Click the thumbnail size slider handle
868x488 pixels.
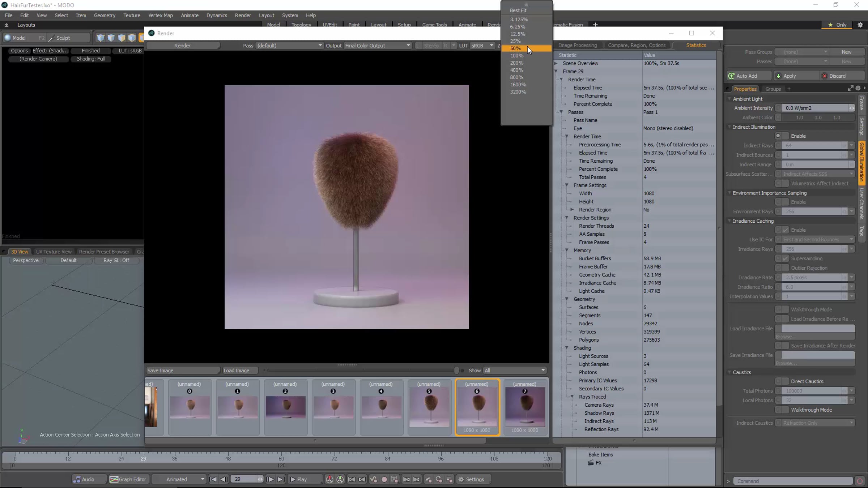pos(456,370)
